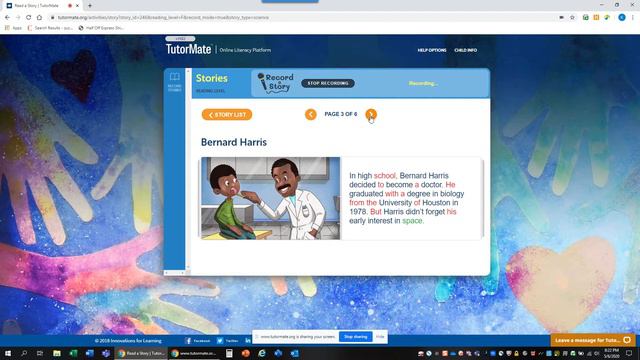The image size is (640, 360).
Task: Bookmark this page with the star icon
Action: 572,18
